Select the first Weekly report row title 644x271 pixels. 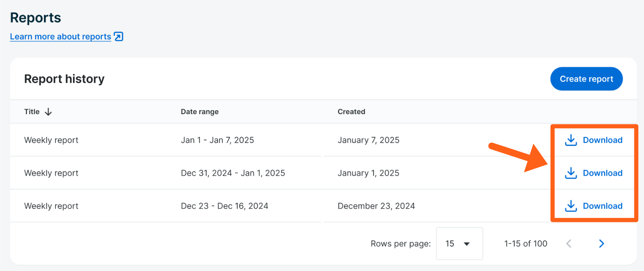[51, 140]
